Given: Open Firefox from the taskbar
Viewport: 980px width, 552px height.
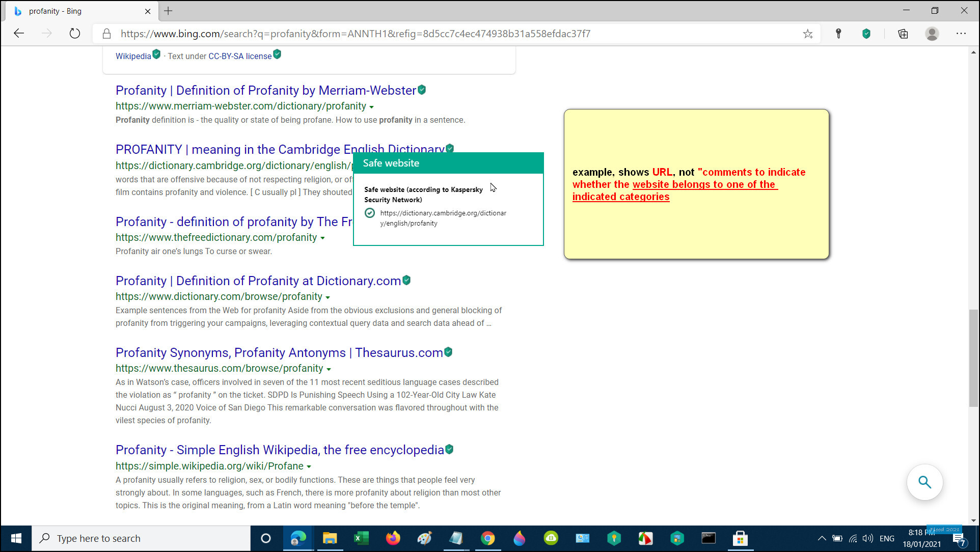Looking at the screenshot, I should tap(393, 538).
